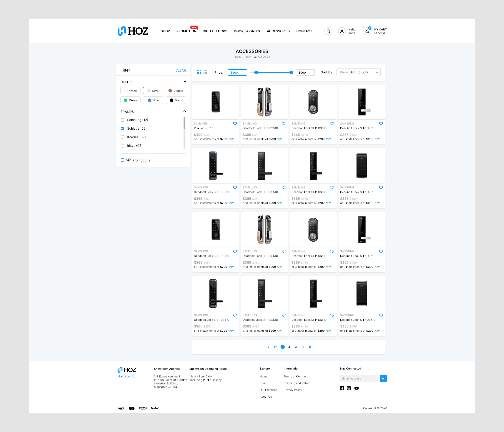Screen dimensions: 504x432
Task: Go to previous page arrow
Action: tap(275, 347)
